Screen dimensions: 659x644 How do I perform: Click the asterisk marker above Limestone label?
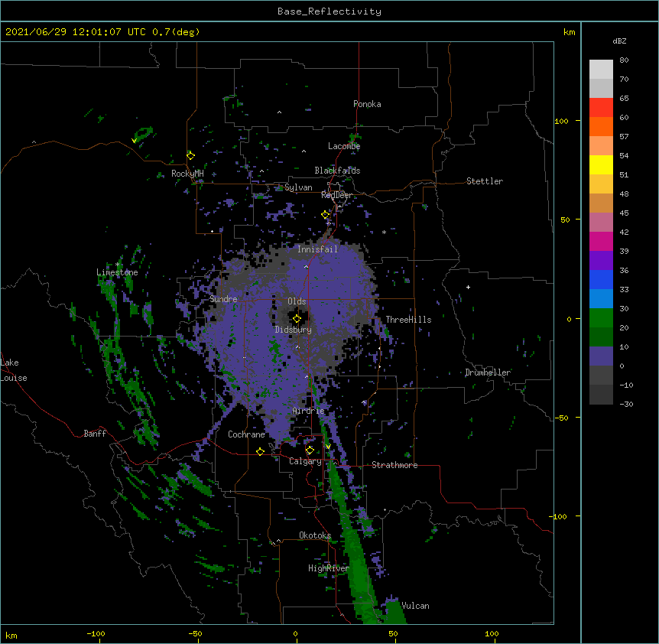click(x=117, y=265)
